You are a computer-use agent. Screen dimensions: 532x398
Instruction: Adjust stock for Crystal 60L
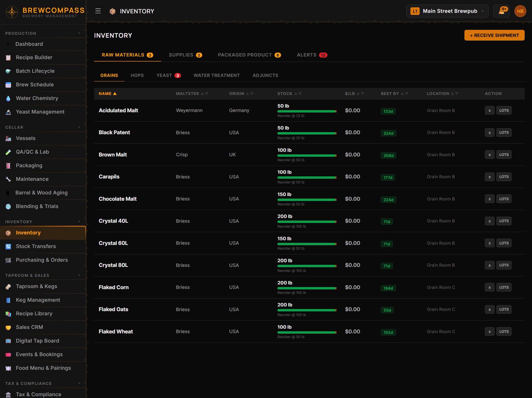pos(489,243)
